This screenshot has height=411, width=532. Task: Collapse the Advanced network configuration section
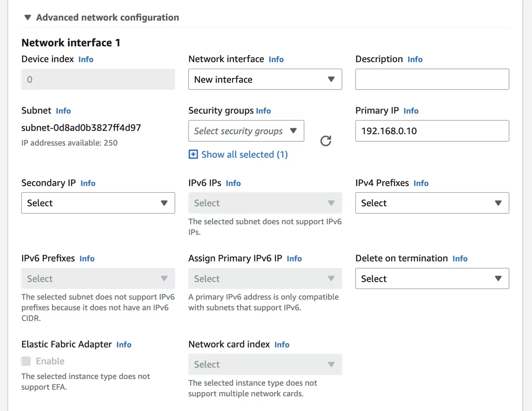(27, 17)
